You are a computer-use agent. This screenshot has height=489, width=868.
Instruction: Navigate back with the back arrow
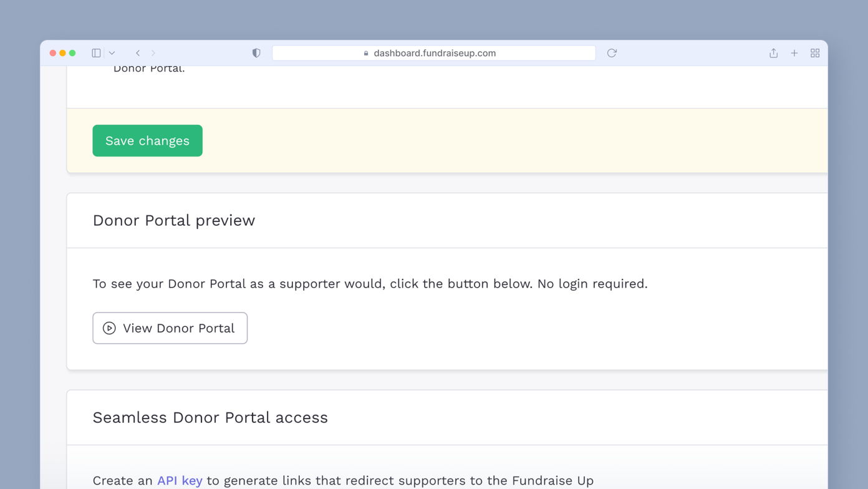click(x=138, y=53)
